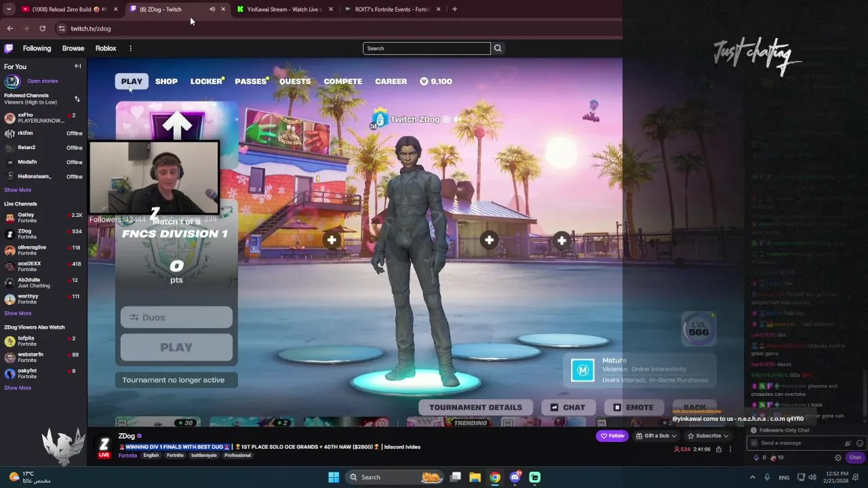Open Discord from the taskbar
868x488 pixels.
pyautogui.click(x=515, y=477)
